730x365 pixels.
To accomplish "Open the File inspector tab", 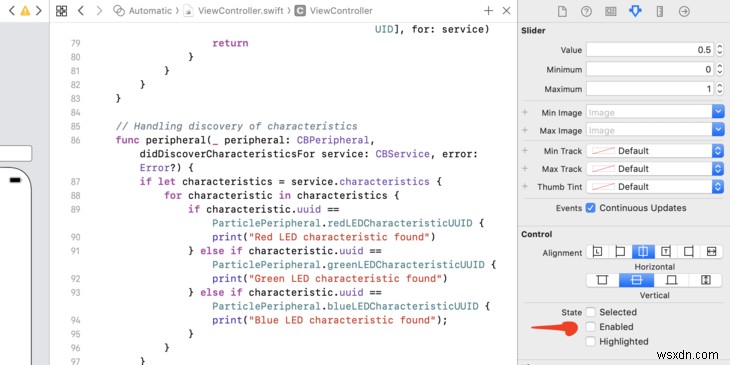I will 562,11.
